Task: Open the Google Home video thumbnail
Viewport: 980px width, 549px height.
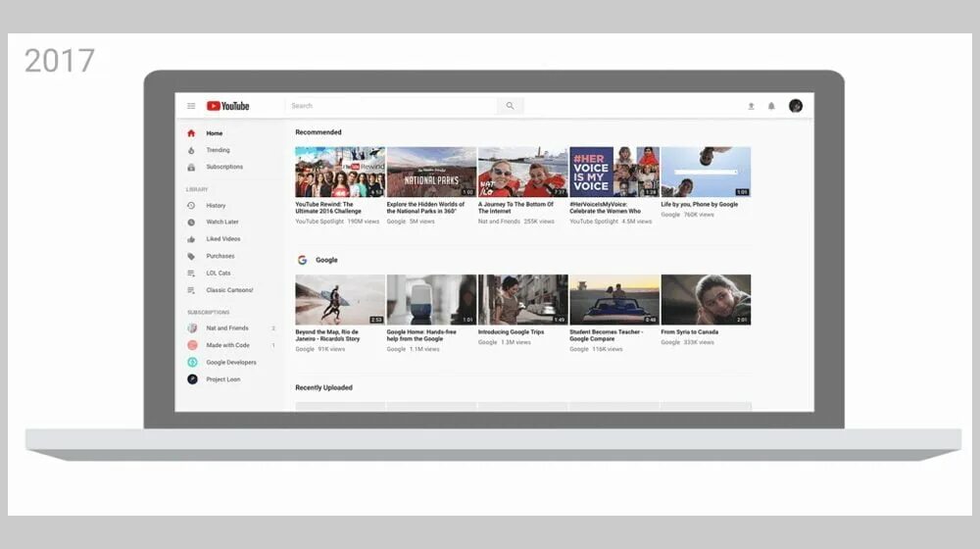Action: (431, 300)
